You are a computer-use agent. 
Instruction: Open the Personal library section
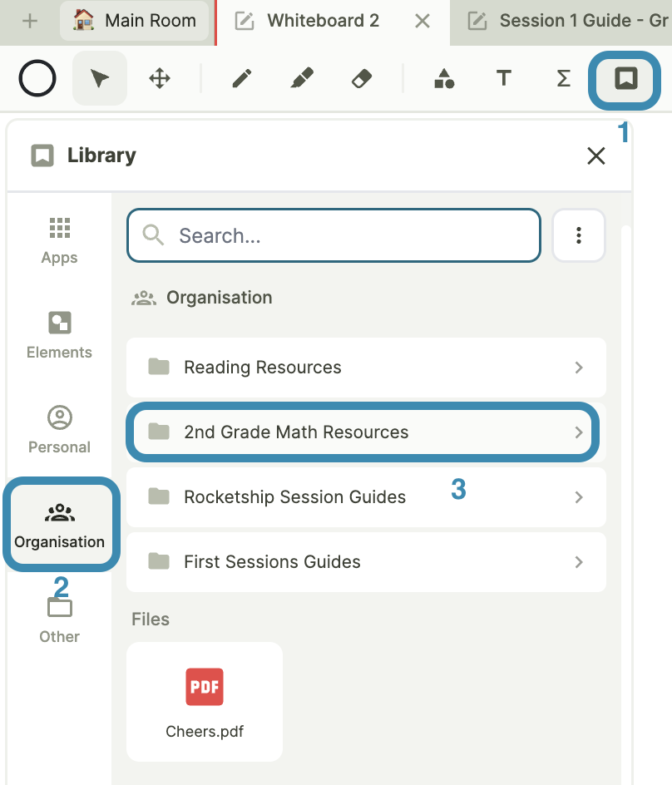coord(59,428)
